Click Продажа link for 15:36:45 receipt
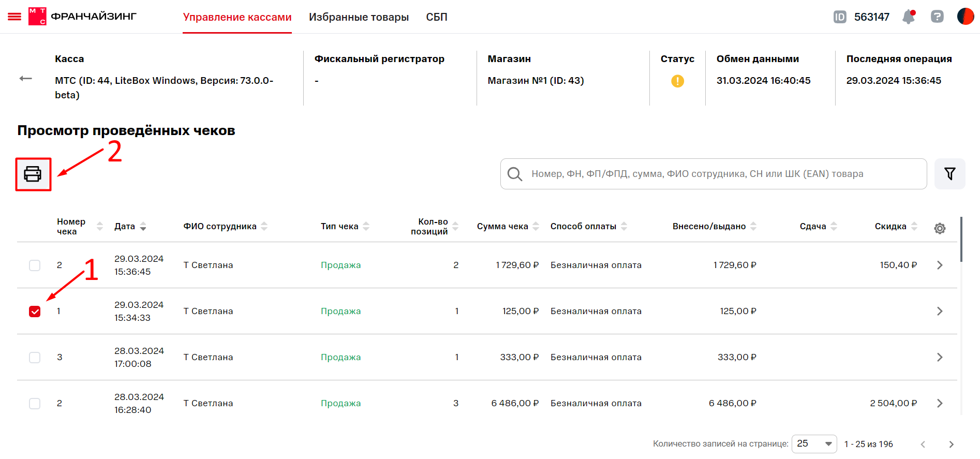980x459 pixels. pos(340,265)
